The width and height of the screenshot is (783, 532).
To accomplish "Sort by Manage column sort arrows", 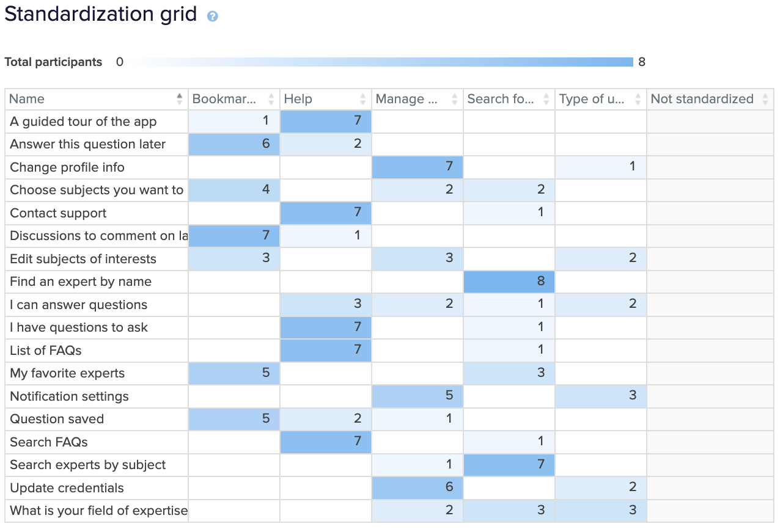I will (x=454, y=99).
